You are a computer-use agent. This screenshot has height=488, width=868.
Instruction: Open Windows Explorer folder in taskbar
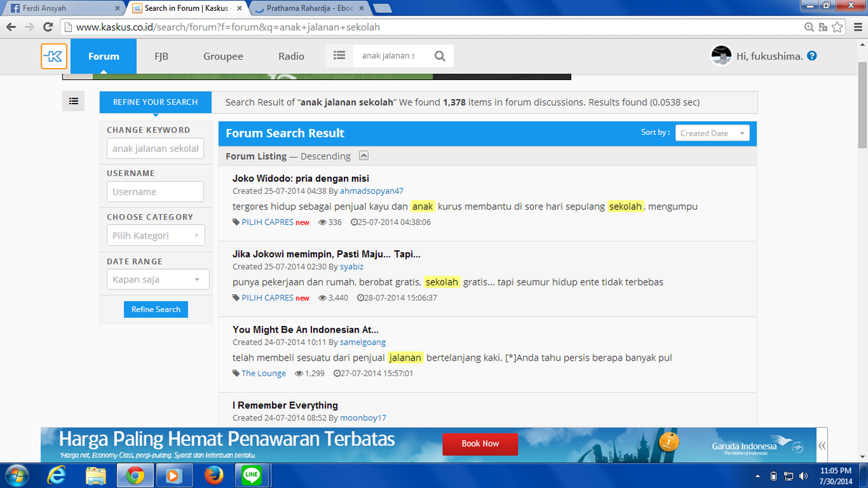tap(96, 476)
